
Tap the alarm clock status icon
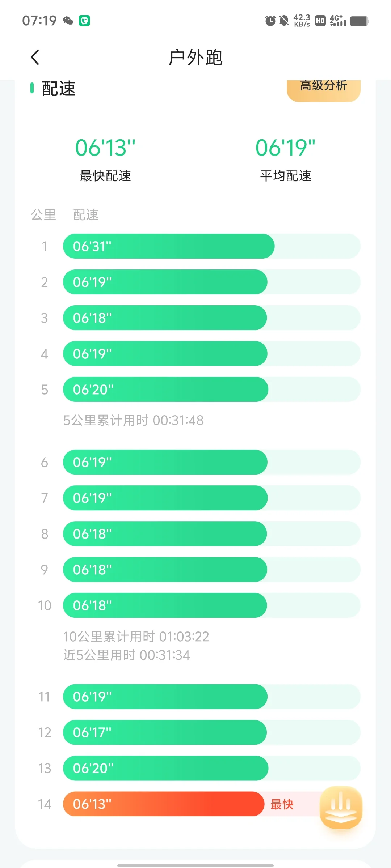(x=270, y=21)
